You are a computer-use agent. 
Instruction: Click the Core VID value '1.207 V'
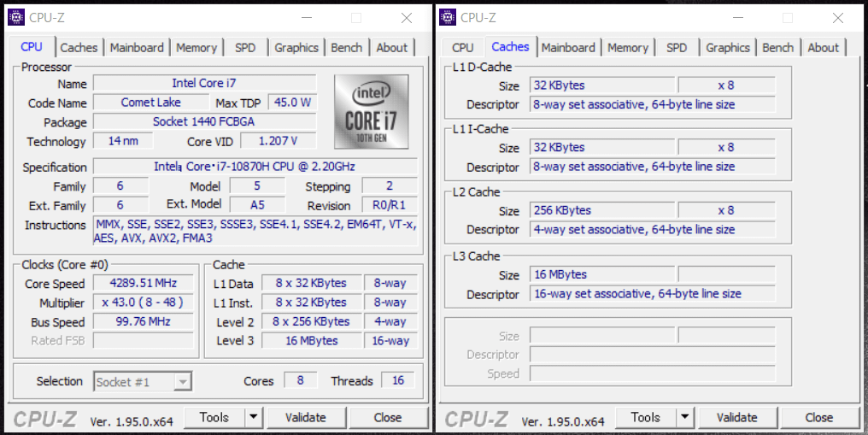pyautogui.click(x=279, y=140)
